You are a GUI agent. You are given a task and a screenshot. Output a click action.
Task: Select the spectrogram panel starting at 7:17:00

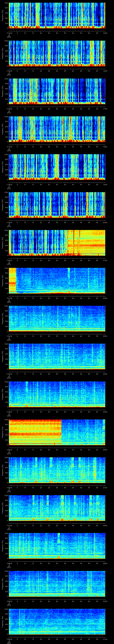click(57, 129)
